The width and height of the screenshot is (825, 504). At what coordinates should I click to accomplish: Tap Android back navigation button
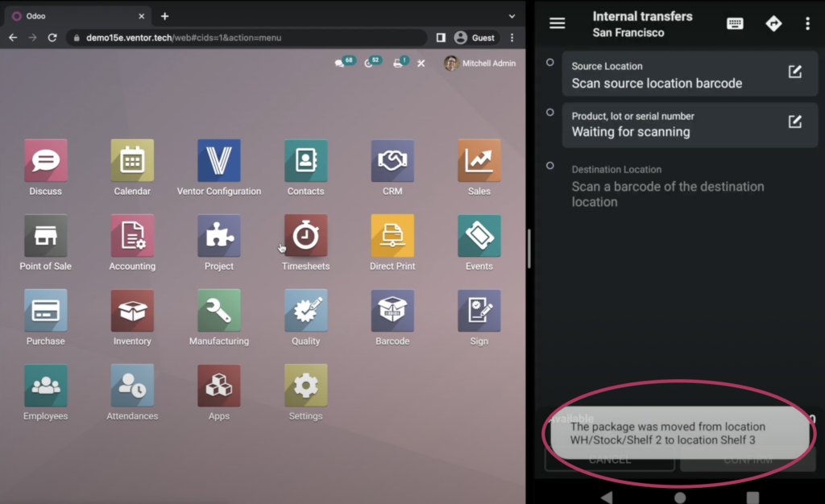click(x=607, y=498)
